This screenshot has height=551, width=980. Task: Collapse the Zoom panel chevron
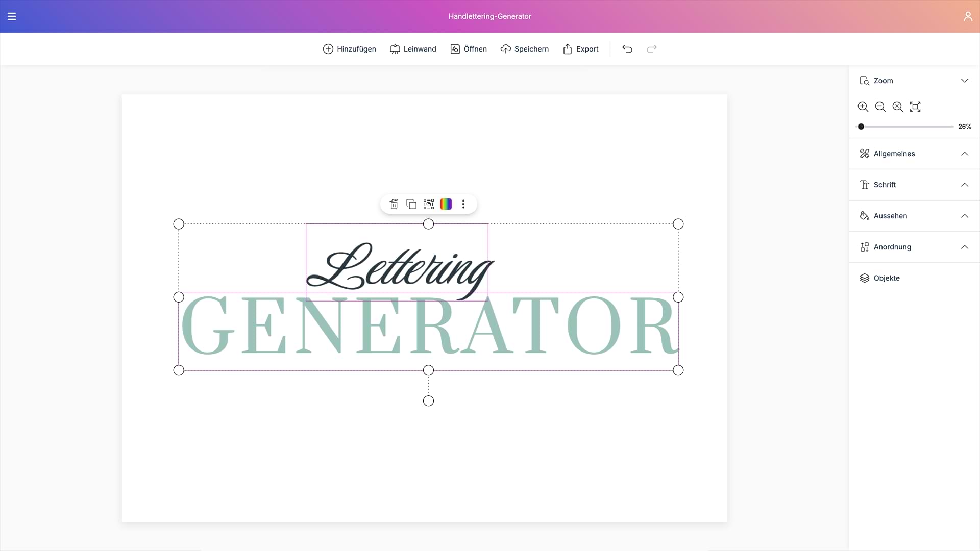(x=965, y=81)
